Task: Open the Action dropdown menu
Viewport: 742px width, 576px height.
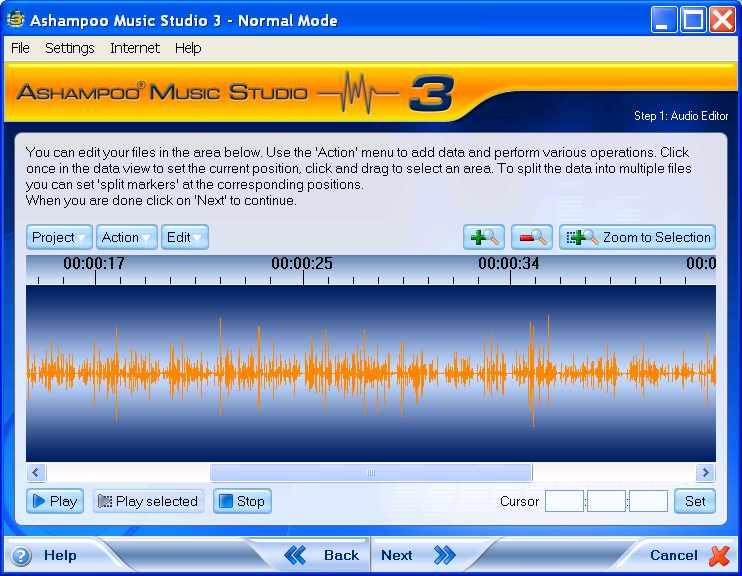Action: coord(126,237)
